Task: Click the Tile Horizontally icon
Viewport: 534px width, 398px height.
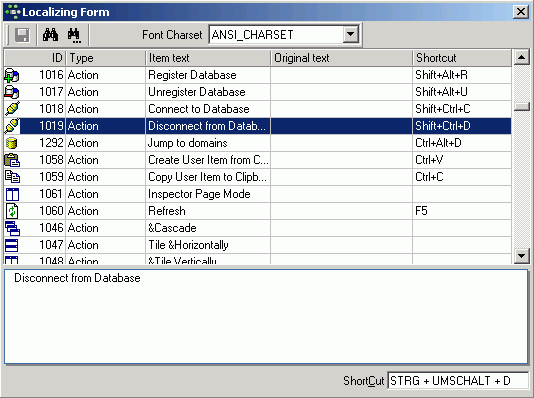Action: 12,245
